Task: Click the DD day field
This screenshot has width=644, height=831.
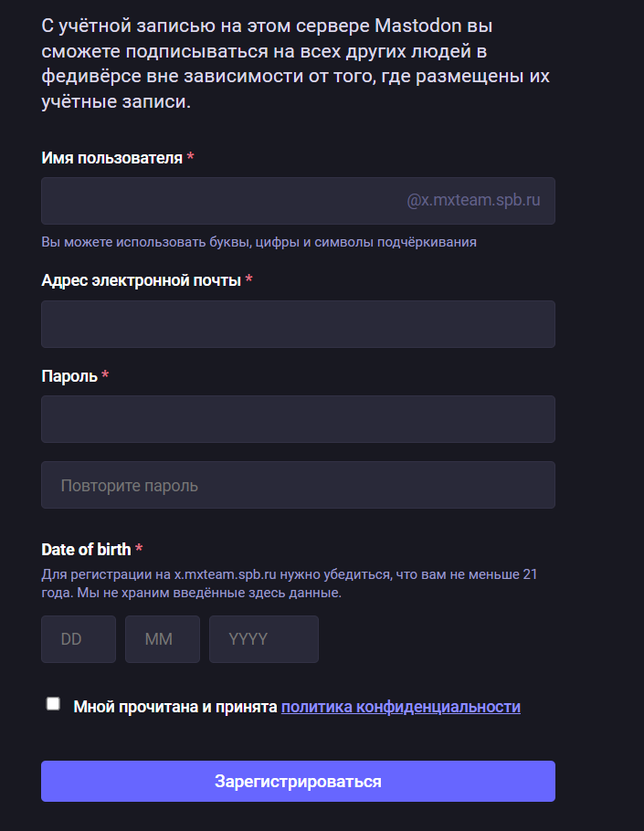Action: (79, 639)
